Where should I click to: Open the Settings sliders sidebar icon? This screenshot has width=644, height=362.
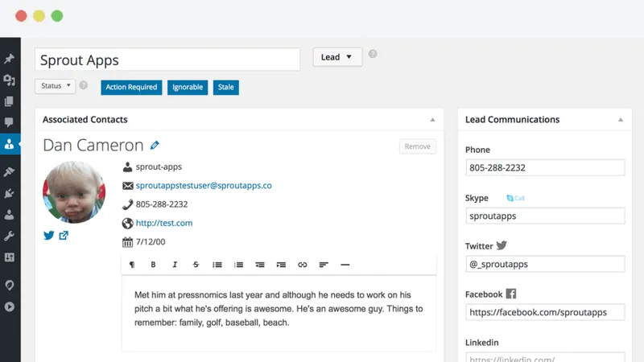pyautogui.click(x=9, y=257)
